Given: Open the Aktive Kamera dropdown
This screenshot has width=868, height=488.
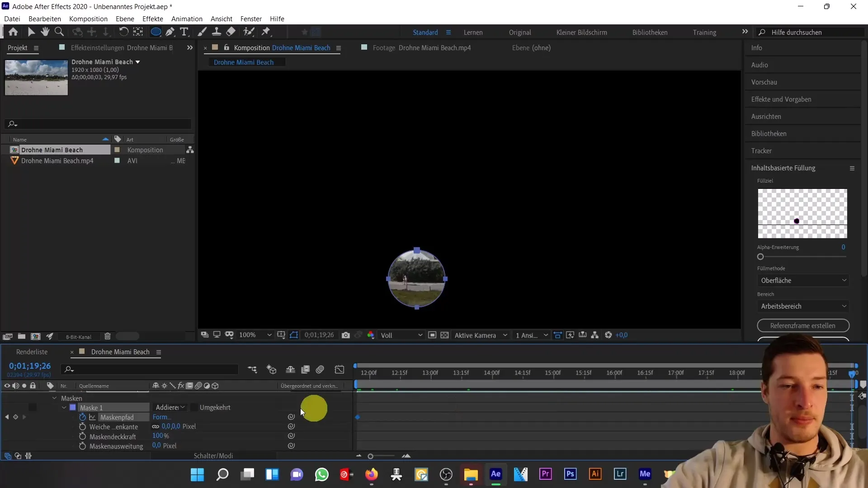Looking at the screenshot, I should coord(481,335).
